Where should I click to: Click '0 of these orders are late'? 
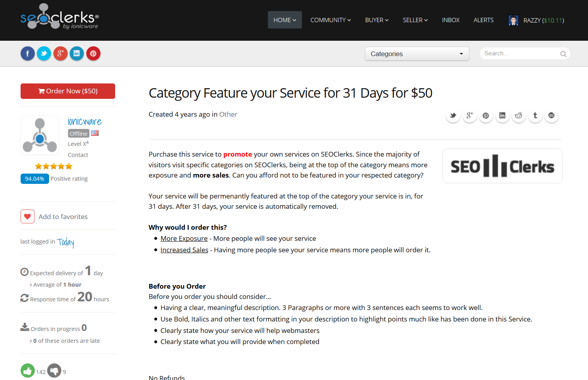(66, 341)
